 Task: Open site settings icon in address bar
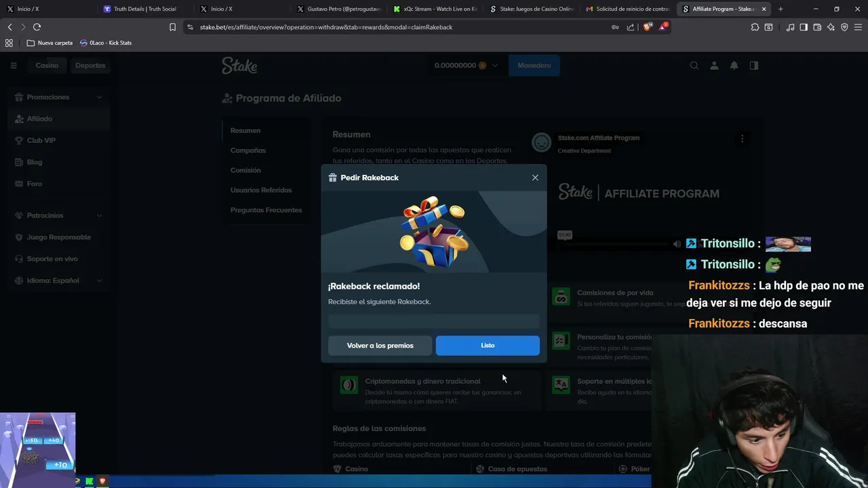[190, 27]
